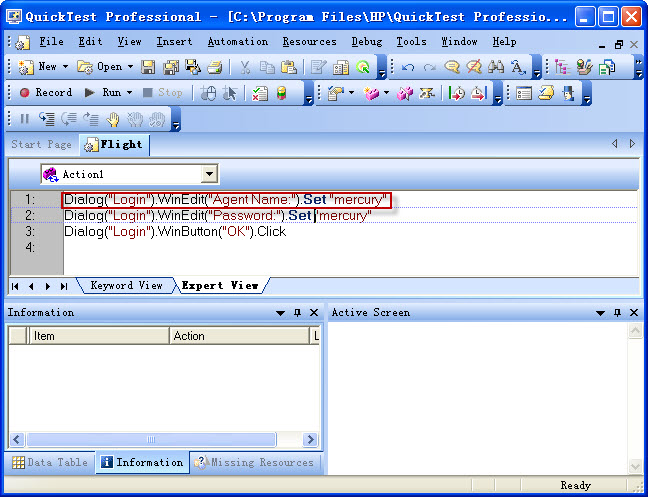Open the Resources menu
Viewport: 648px width, 497px height.
[x=310, y=42]
